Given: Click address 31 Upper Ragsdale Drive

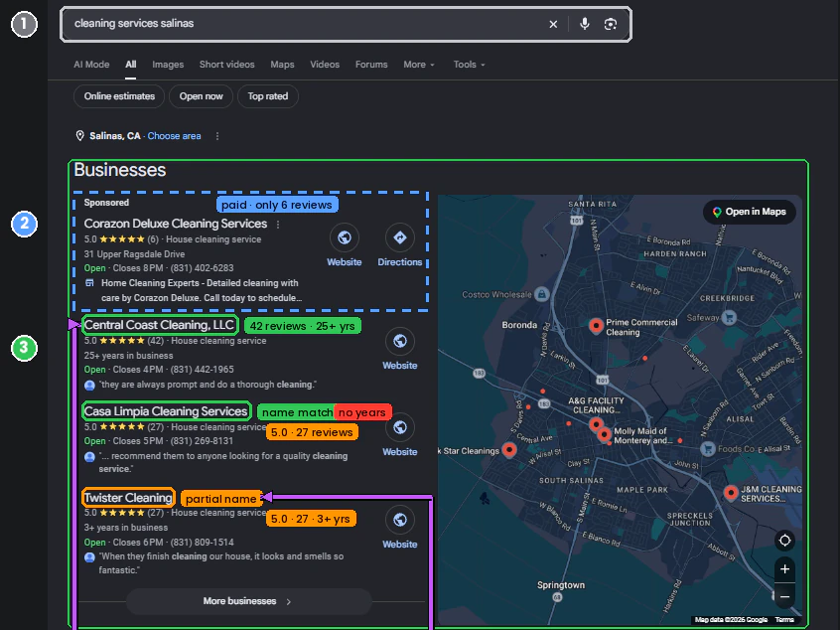Looking at the screenshot, I should point(134,254).
